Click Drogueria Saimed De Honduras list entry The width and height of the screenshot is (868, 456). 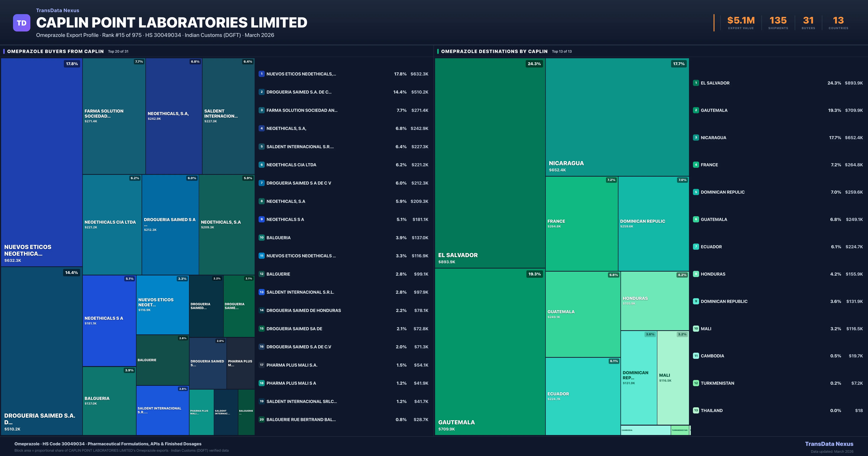tap(303, 310)
